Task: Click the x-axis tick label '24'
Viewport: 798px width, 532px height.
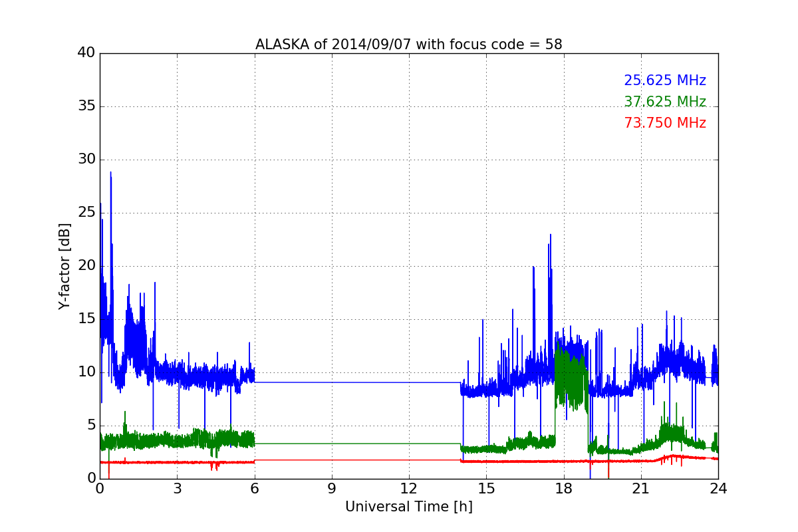Action: click(x=718, y=489)
